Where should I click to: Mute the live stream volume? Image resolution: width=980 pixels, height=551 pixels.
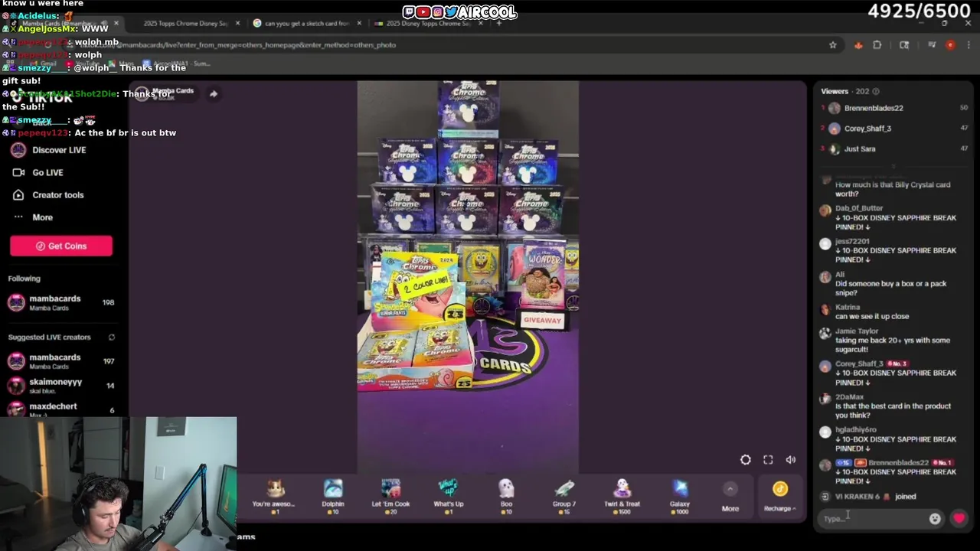(x=790, y=460)
